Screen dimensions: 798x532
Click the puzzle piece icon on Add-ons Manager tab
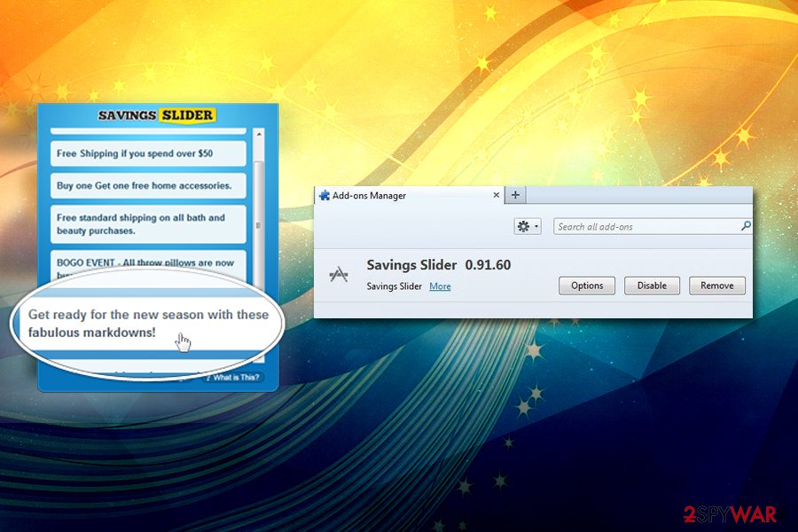tap(325, 195)
